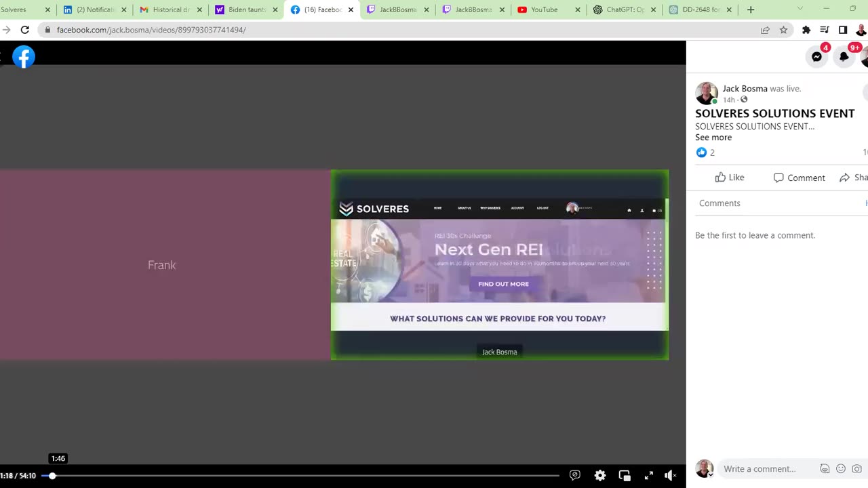Open Jack Bosma's profile link

pos(745,89)
